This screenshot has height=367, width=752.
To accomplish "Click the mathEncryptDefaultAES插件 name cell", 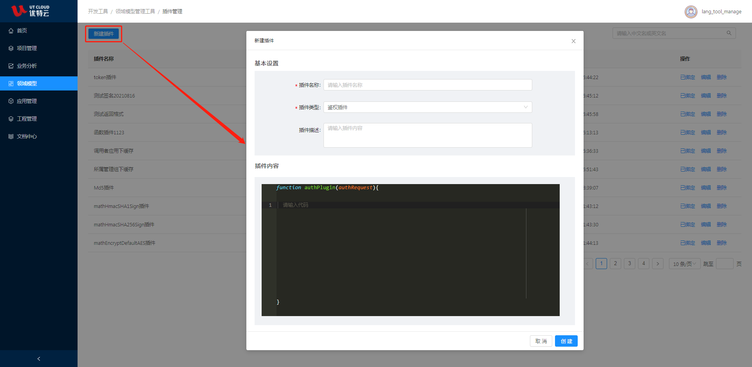I will click(125, 243).
